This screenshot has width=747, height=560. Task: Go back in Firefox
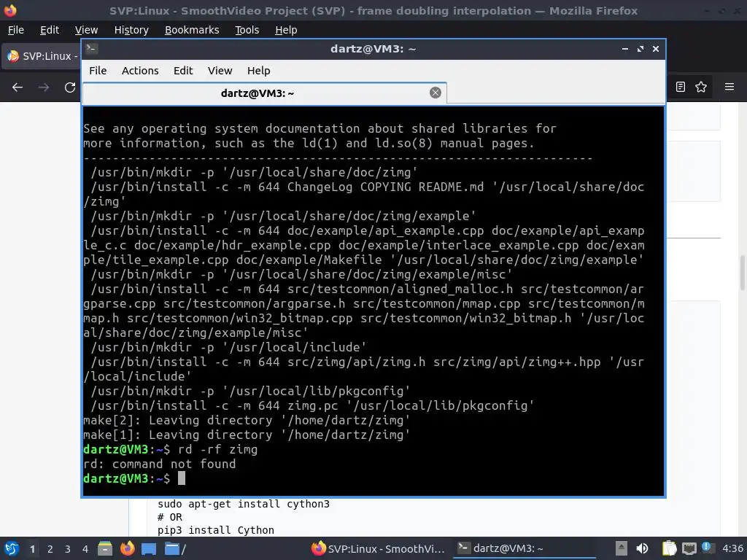(x=18, y=87)
